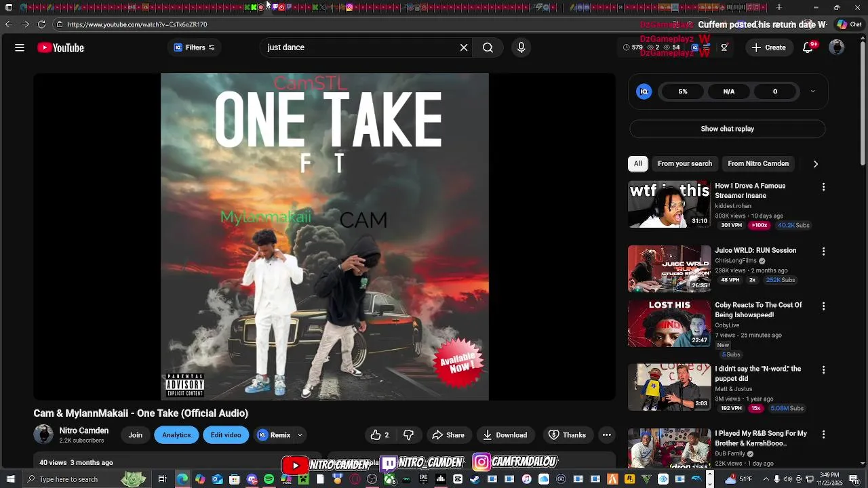Open the weather widget showing 51°F

coord(739,479)
